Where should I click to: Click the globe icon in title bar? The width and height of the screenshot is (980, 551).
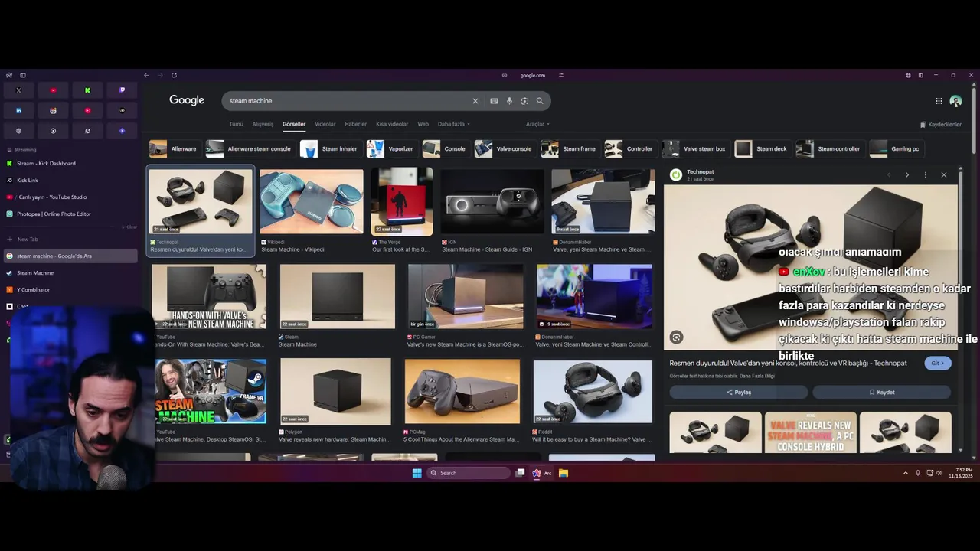click(908, 75)
